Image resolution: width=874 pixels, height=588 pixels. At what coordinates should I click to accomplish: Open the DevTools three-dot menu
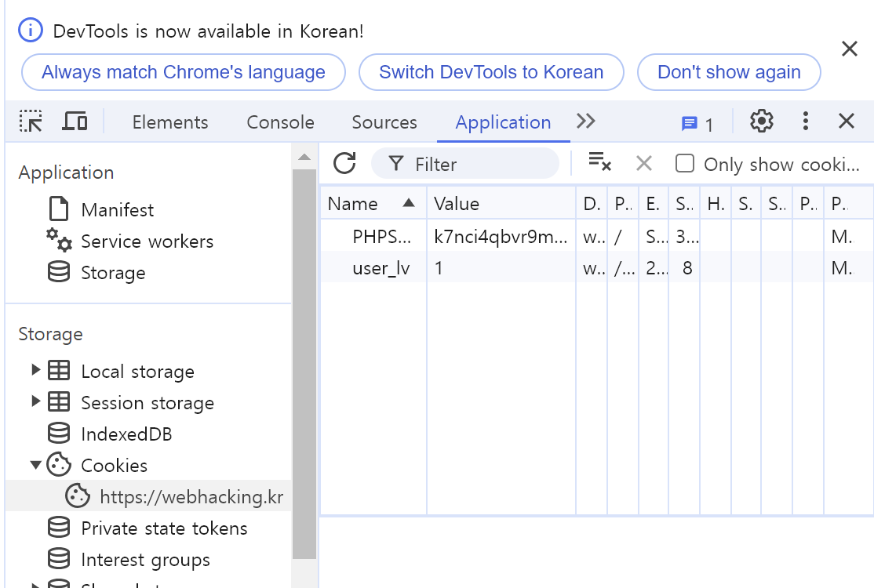[x=806, y=122]
